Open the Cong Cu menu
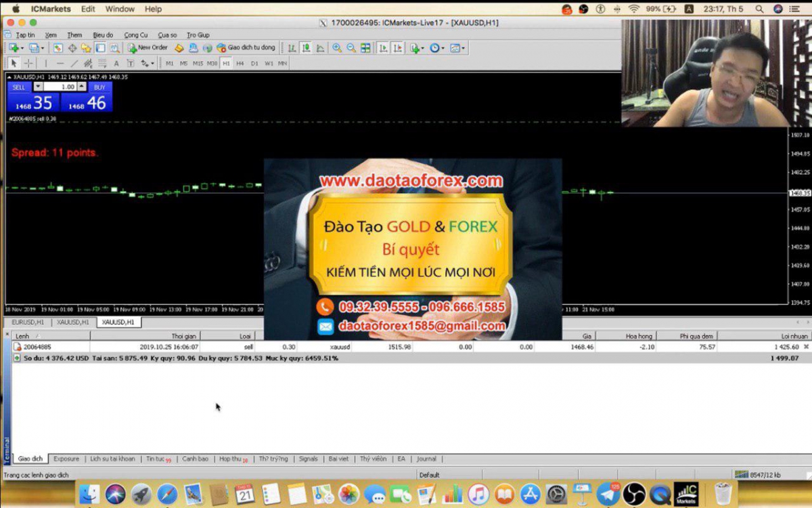812x508 pixels. click(x=136, y=35)
